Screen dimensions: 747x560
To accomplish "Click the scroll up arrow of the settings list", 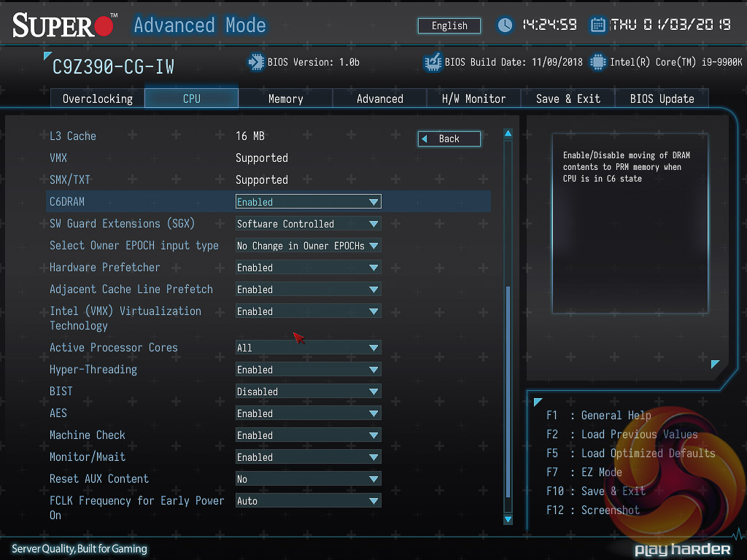I will point(508,133).
